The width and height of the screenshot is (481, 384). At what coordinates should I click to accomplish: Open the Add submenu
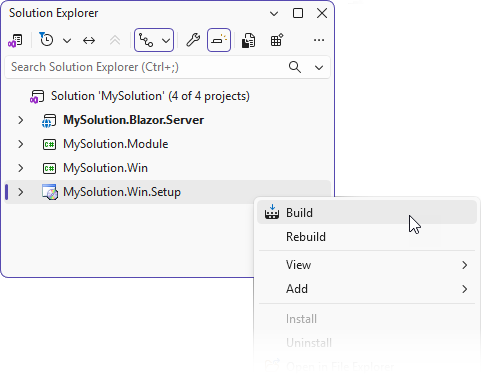coord(367,289)
